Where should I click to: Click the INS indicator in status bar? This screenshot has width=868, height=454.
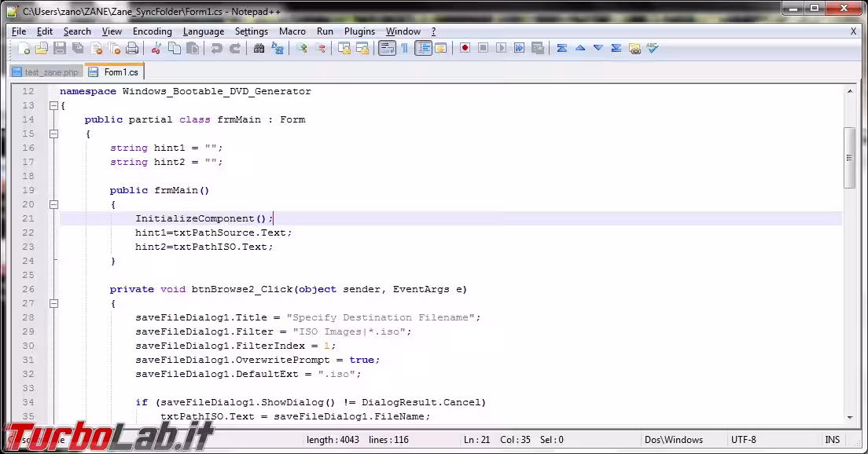832,440
